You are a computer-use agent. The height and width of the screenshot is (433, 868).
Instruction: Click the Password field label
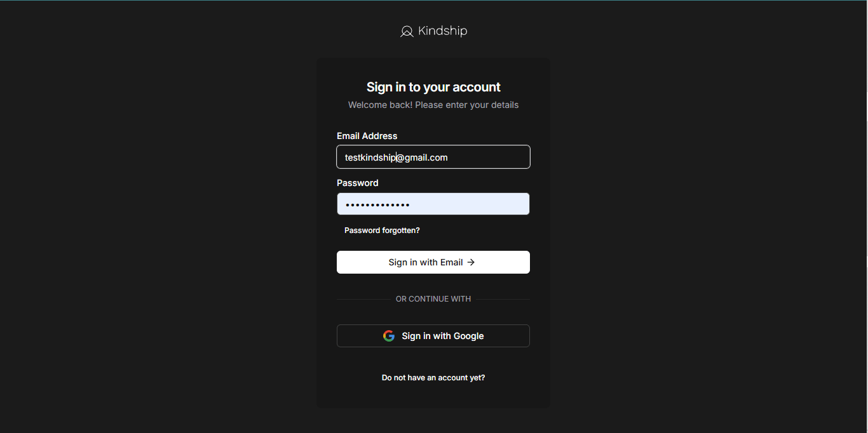click(x=358, y=183)
